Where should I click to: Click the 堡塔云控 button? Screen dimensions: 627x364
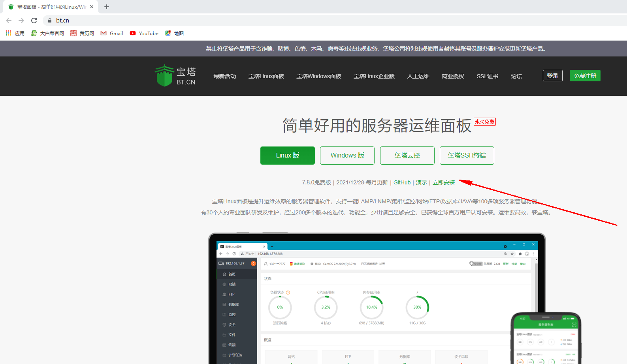click(407, 156)
